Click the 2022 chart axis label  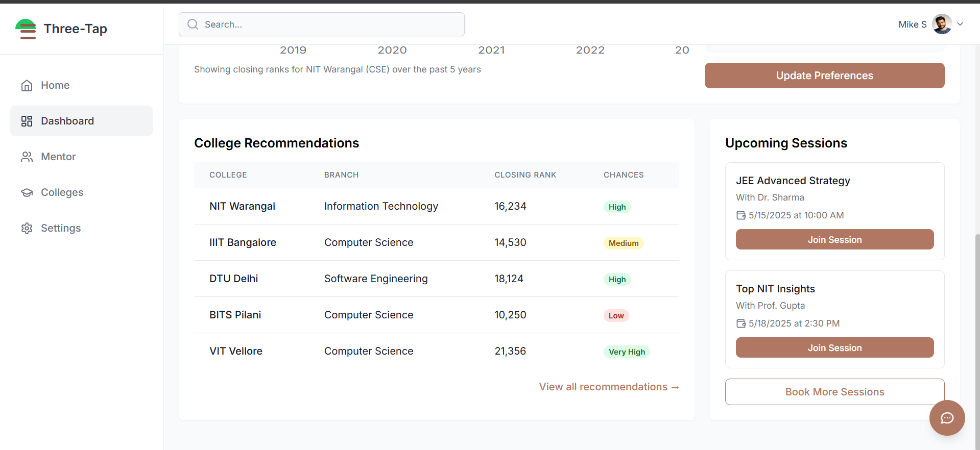click(590, 50)
